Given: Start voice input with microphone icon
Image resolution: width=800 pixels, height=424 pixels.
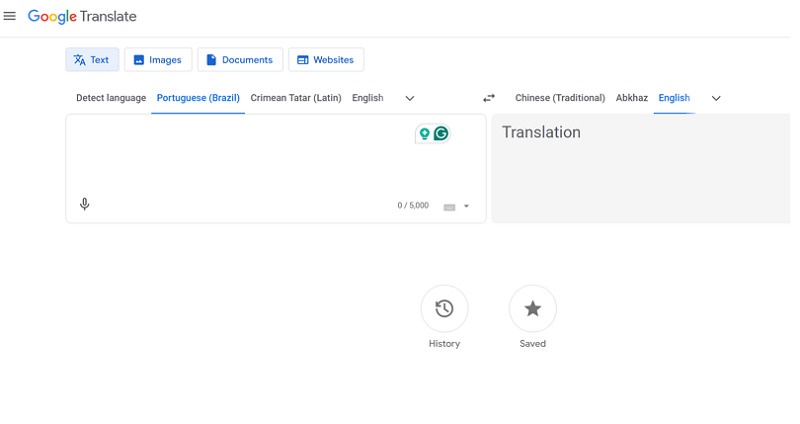Looking at the screenshot, I should [x=85, y=204].
